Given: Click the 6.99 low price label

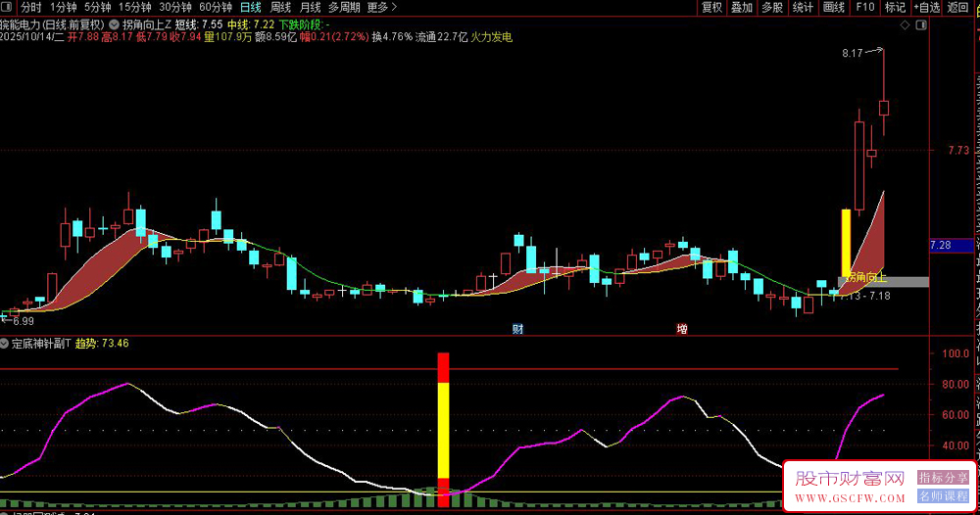Looking at the screenshot, I should pyautogui.click(x=24, y=321).
